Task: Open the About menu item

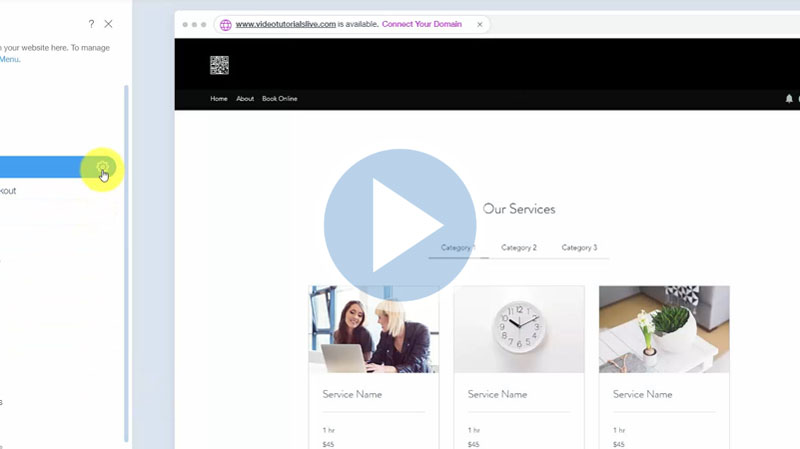Action: (x=245, y=99)
